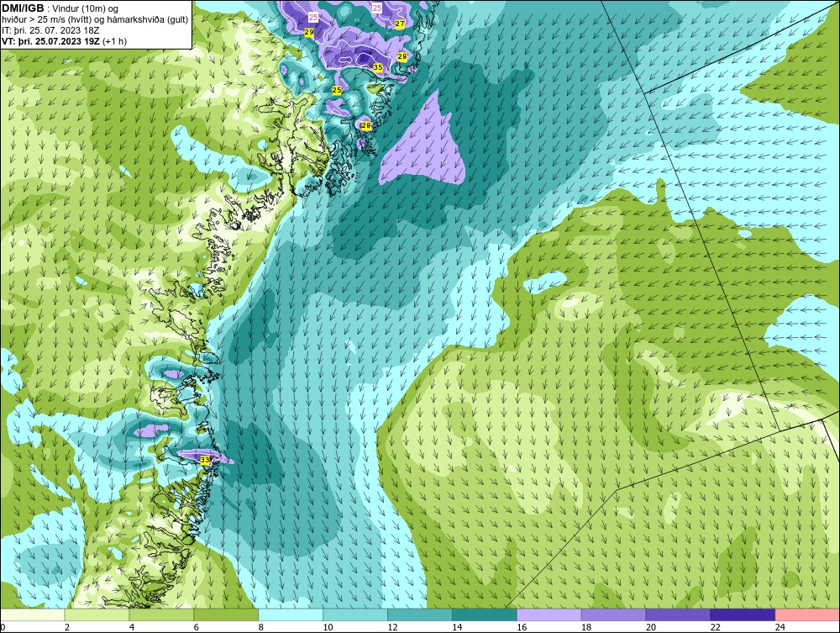
Task: Pick the 16–18 m/s lavender swatch
Action: pyautogui.click(x=549, y=615)
